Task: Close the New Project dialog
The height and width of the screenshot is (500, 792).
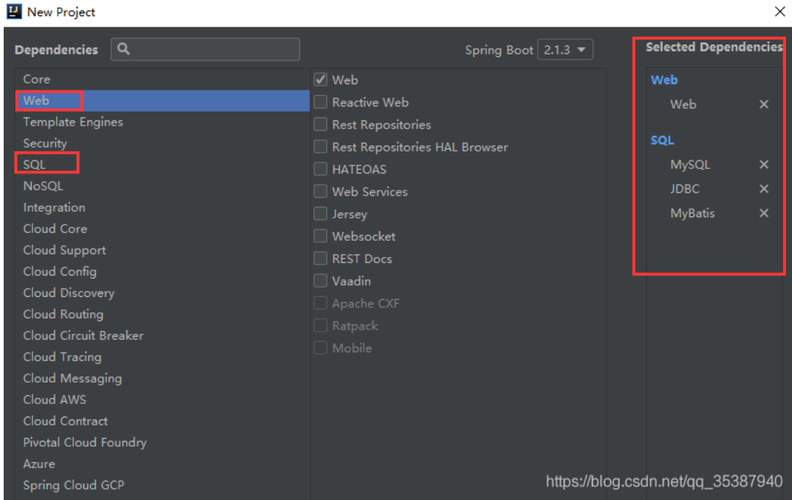Action: pyautogui.click(x=780, y=11)
